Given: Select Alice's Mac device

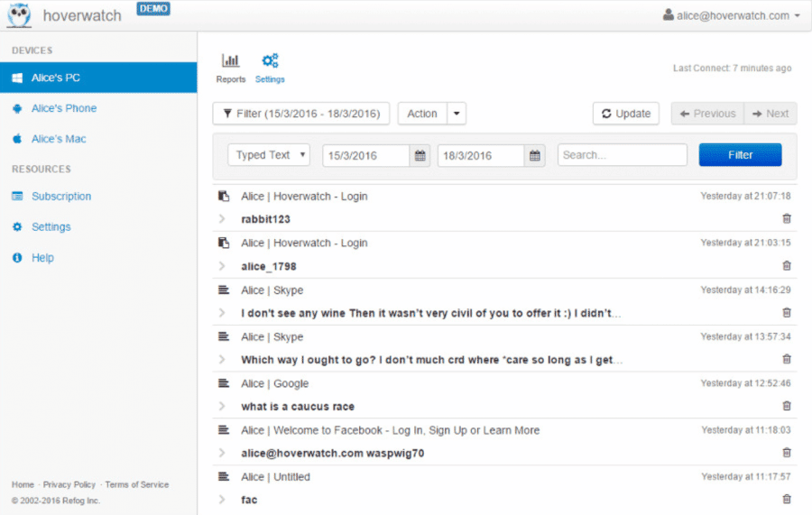Looking at the screenshot, I should [x=59, y=139].
